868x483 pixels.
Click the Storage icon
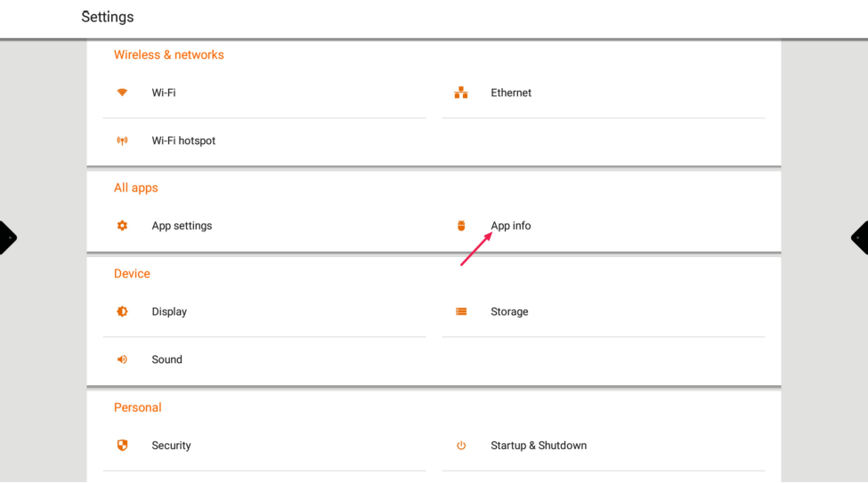pyautogui.click(x=461, y=311)
